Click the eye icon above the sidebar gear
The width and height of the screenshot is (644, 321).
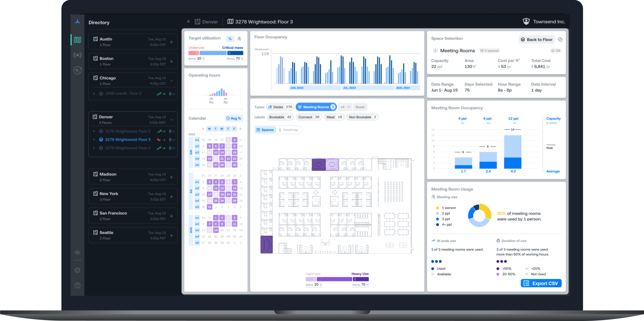77,252
